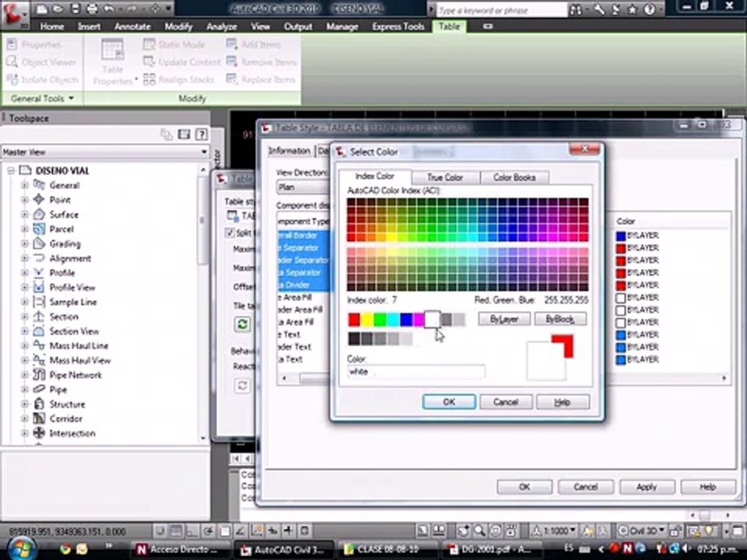Click the Toolspace help question mark icon
Viewport: 747px width, 560px height.
[202, 135]
